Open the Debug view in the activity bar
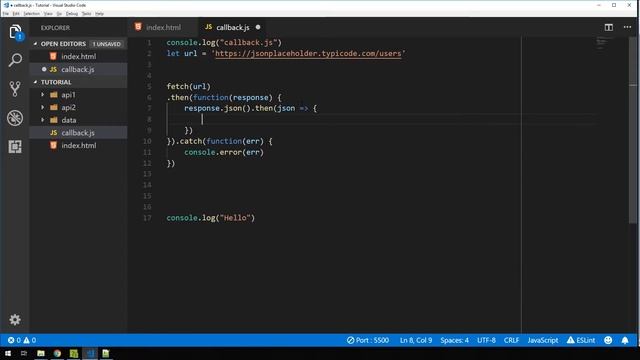The image size is (640, 360). [15, 118]
